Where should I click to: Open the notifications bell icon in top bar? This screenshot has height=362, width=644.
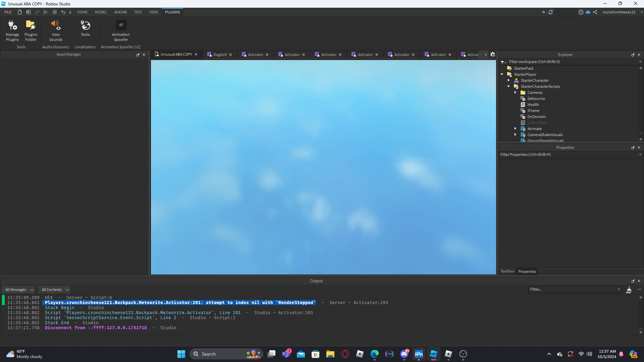pyautogui.click(x=550, y=12)
